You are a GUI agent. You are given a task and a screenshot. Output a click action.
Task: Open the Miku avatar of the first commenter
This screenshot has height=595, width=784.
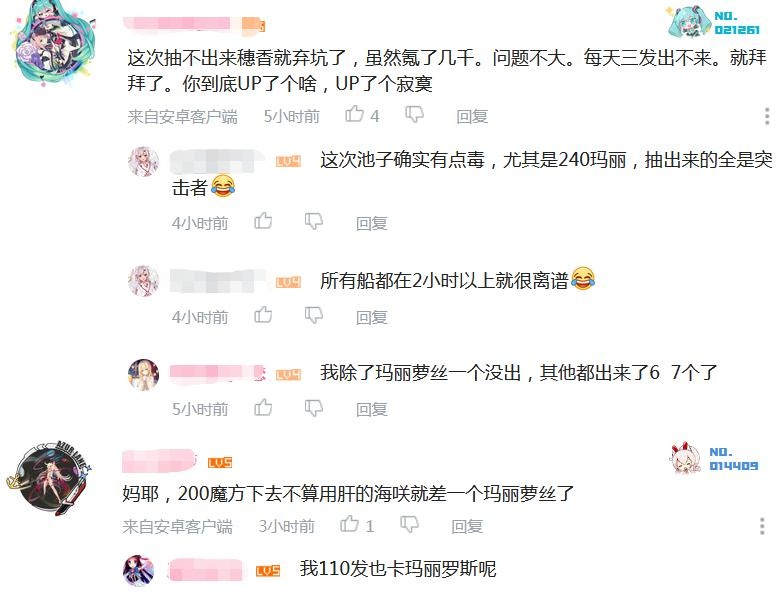point(54,44)
